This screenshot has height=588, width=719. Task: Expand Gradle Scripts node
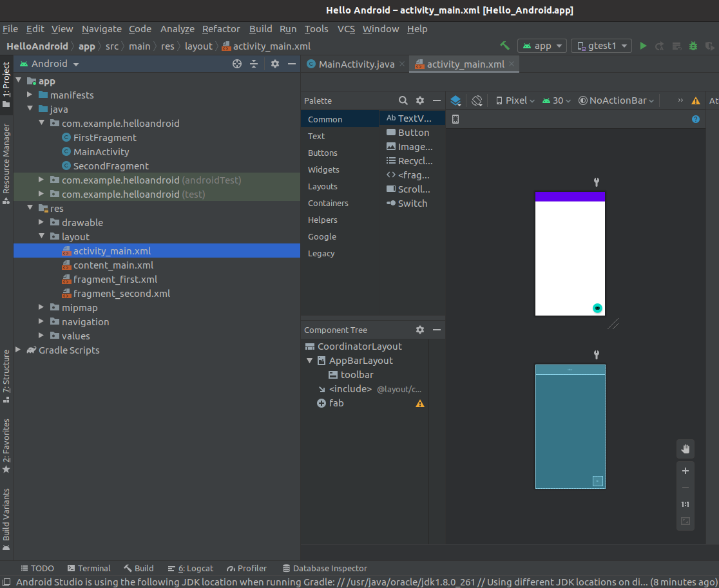[x=18, y=349]
